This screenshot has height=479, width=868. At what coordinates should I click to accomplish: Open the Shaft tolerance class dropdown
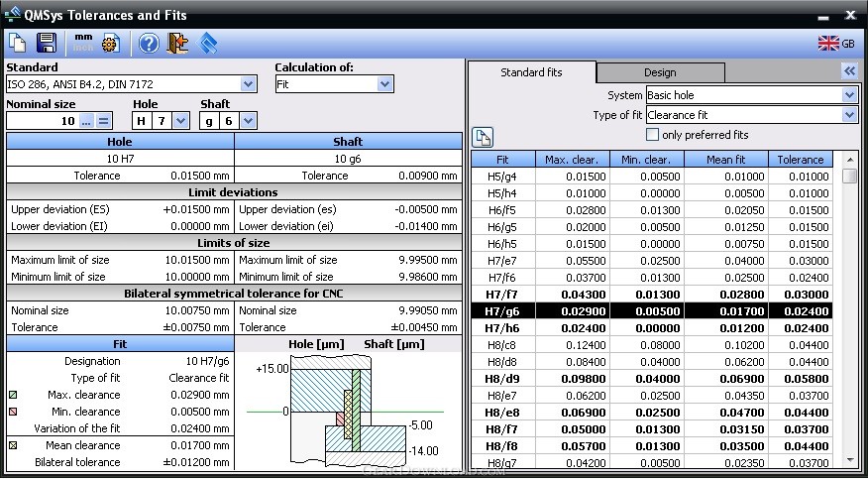(x=248, y=120)
